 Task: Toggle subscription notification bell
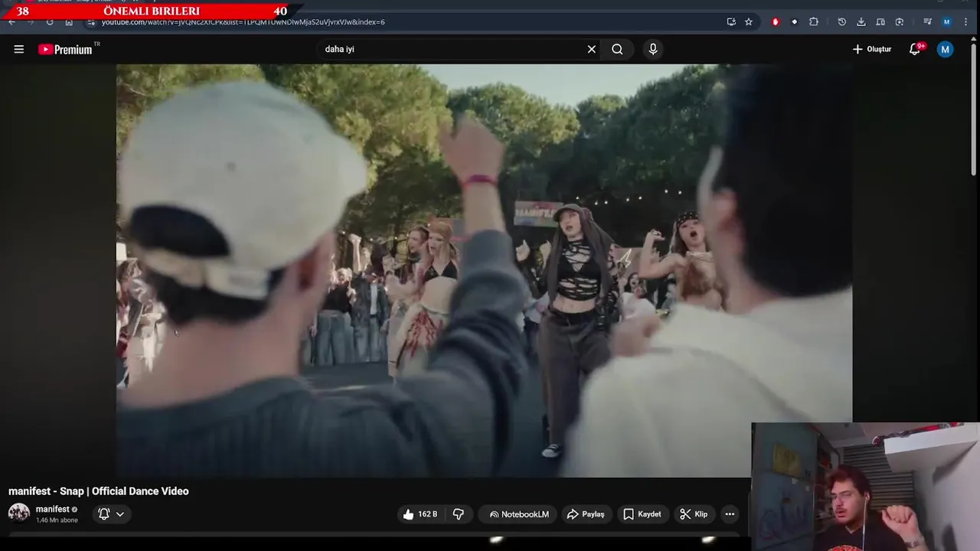tap(104, 514)
